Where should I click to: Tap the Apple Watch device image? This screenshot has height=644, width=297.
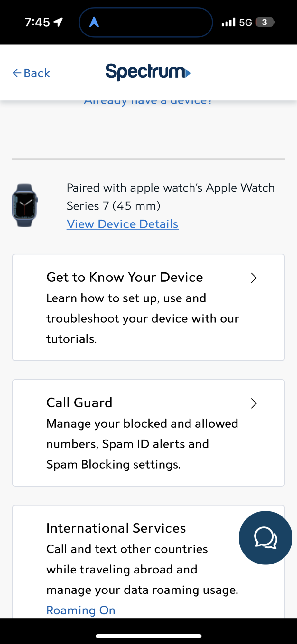25,205
